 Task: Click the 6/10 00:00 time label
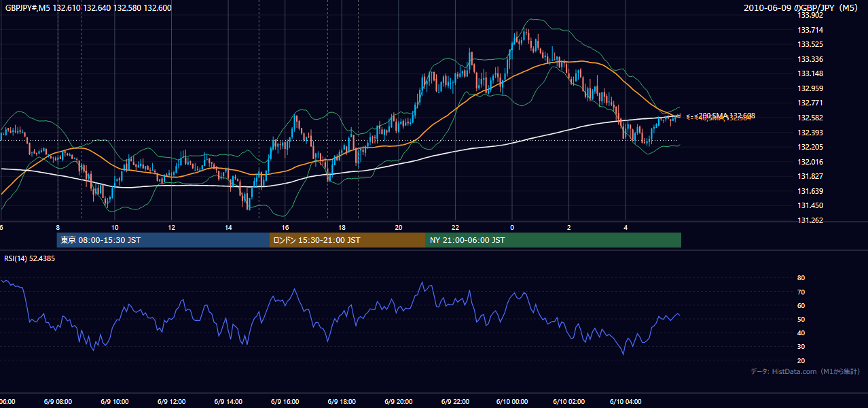coord(512,402)
